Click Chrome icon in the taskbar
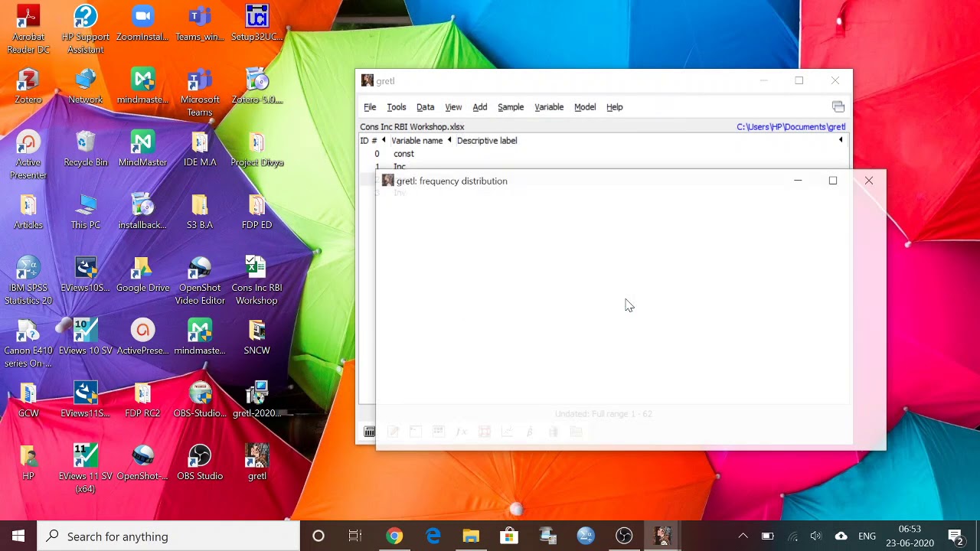 [394, 536]
